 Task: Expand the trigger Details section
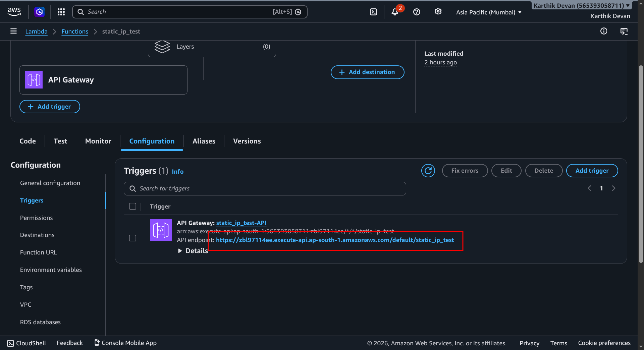[x=193, y=251]
